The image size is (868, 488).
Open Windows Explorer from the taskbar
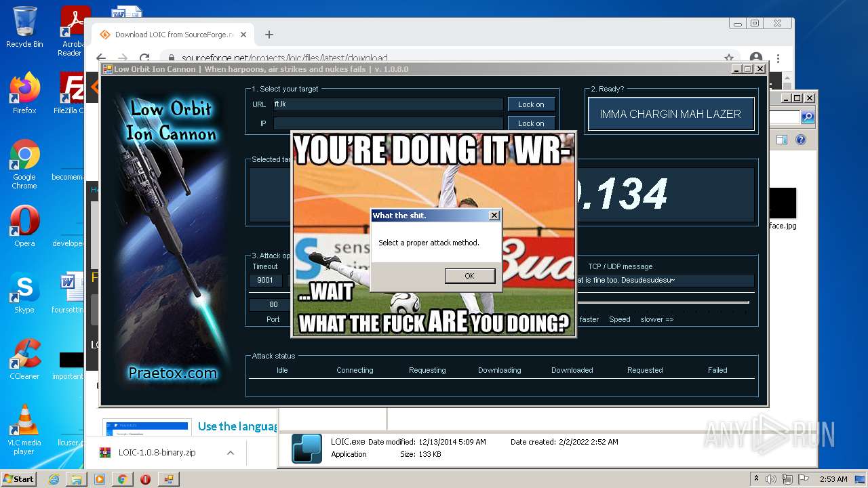coord(77,479)
